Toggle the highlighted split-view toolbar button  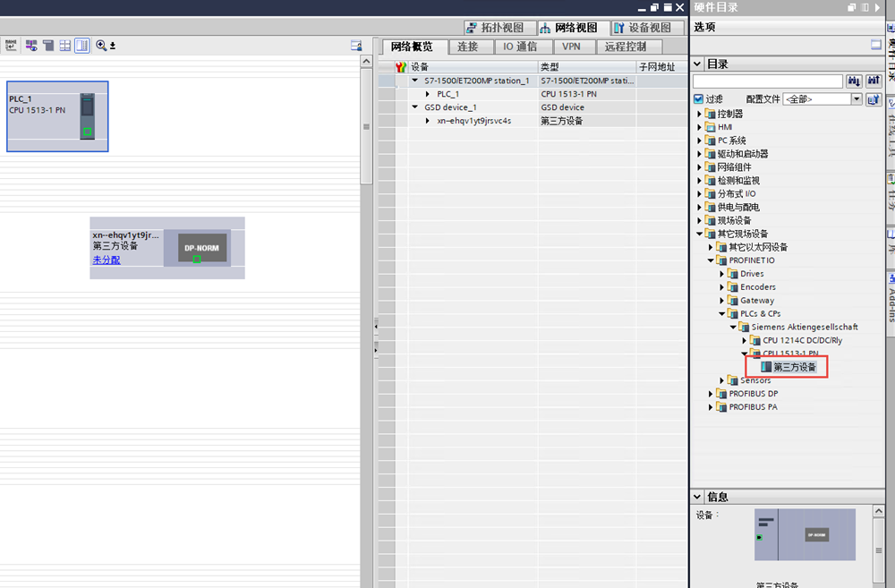point(82,46)
